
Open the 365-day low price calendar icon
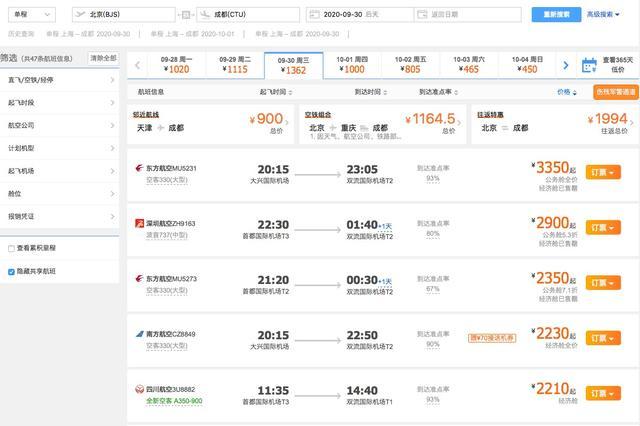[x=589, y=65]
